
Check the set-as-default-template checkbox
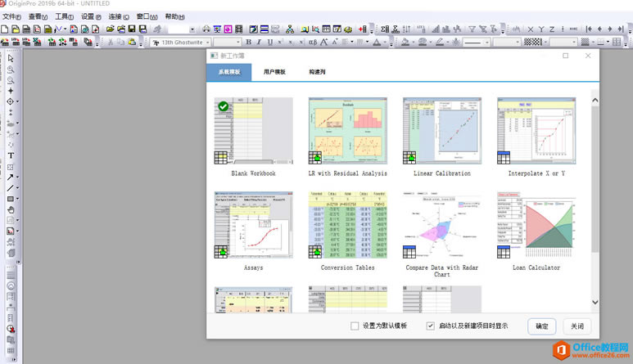click(x=355, y=326)
